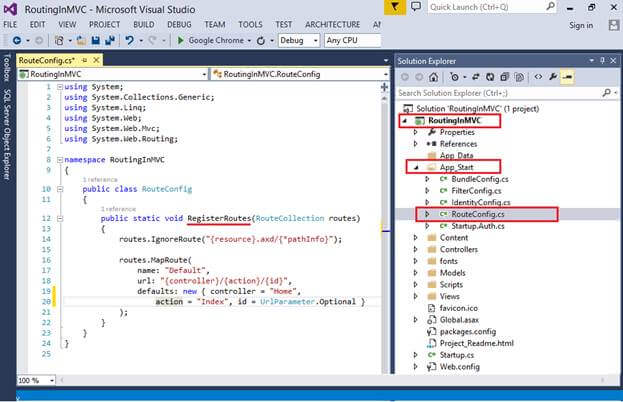Toggle Show All Files in Solution Explorer
This screenshot has width=623, height=402.
(519, 77)
